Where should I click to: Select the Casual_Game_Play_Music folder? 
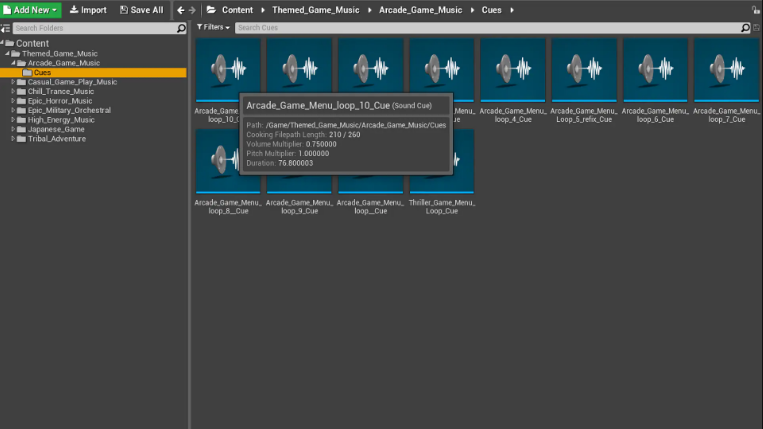(72, 82)
